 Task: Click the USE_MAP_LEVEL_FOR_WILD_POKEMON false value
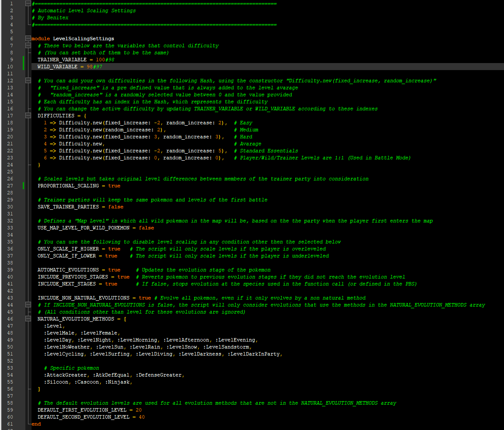point(146,228)
